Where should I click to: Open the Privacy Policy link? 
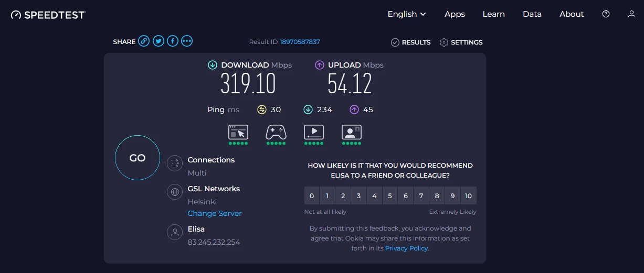[406, 248]
